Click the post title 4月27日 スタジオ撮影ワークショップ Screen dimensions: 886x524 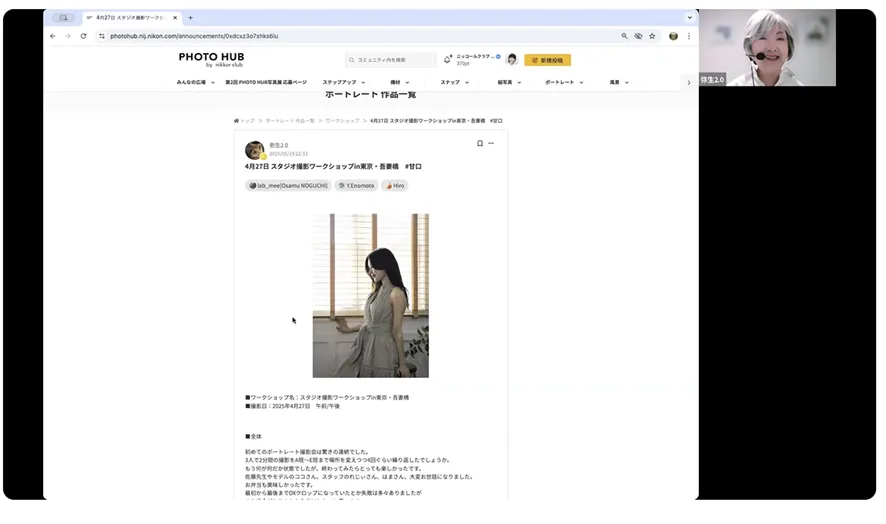coord(333,167)
